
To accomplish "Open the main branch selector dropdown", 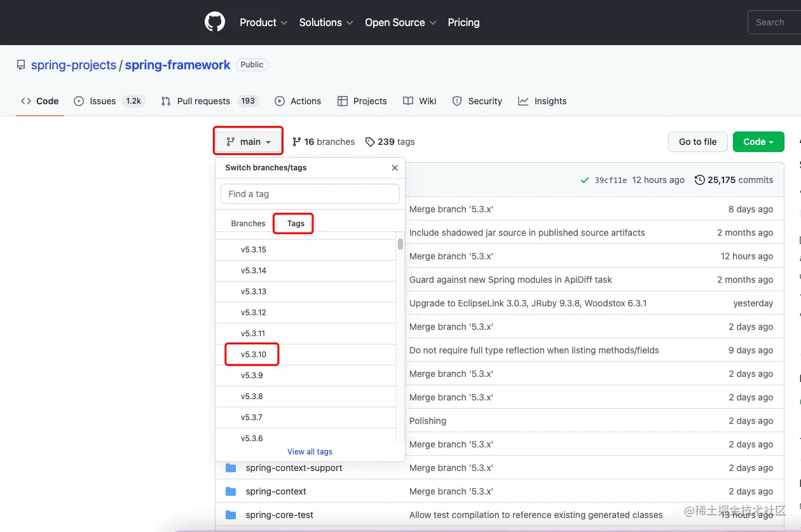I will pos(249,142).
